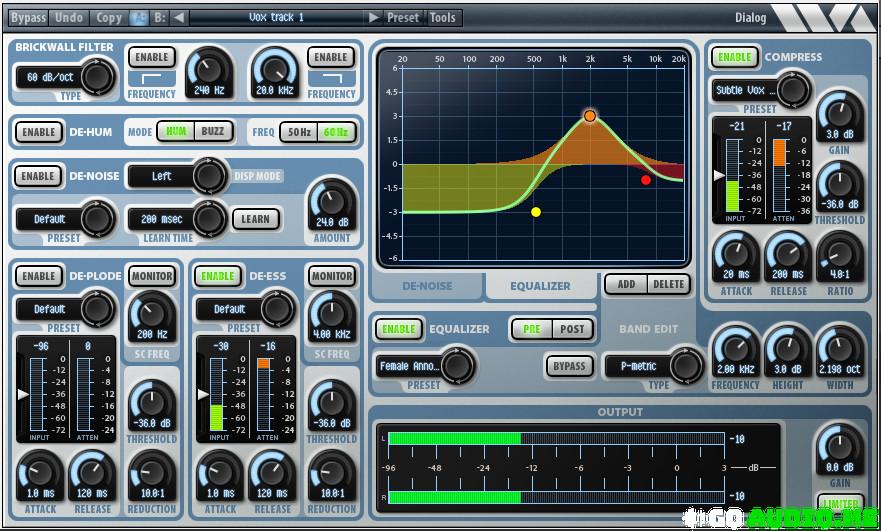Viewport: 881px width, 531px height.
Task: Toggle the high-pass brickwall filter Enable
Action: coord(152,57)
